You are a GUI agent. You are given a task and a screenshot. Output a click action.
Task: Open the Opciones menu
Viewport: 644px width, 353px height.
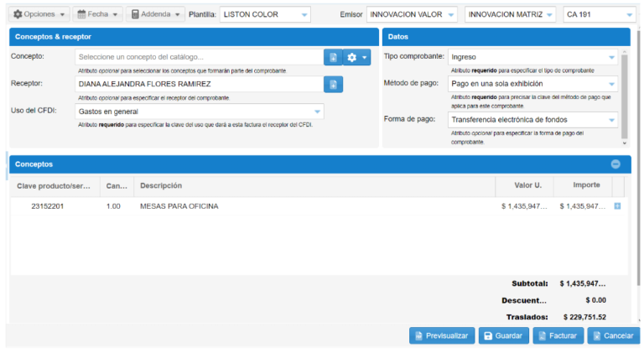(x=40, y=15)
